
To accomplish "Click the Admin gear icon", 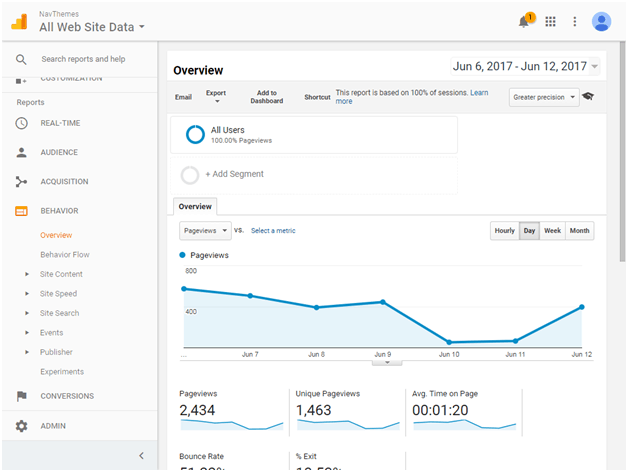I will pyautogui.click(x=22, y=426).
